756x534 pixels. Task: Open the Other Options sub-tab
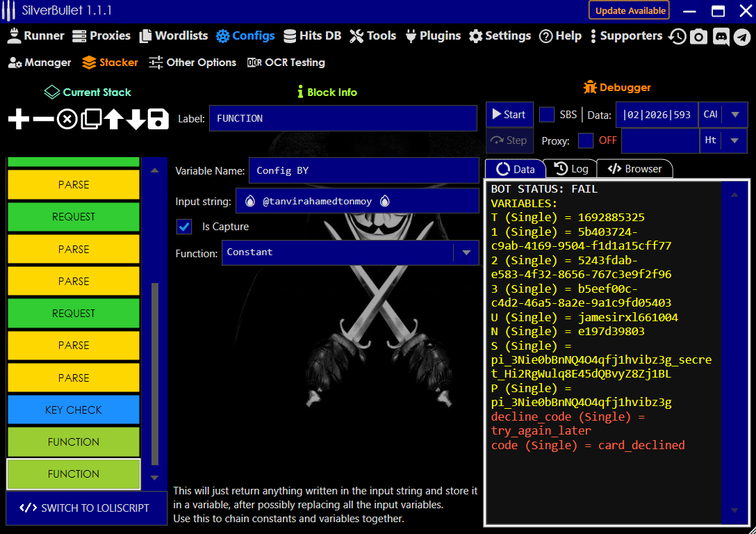click(x=192, y=63)
